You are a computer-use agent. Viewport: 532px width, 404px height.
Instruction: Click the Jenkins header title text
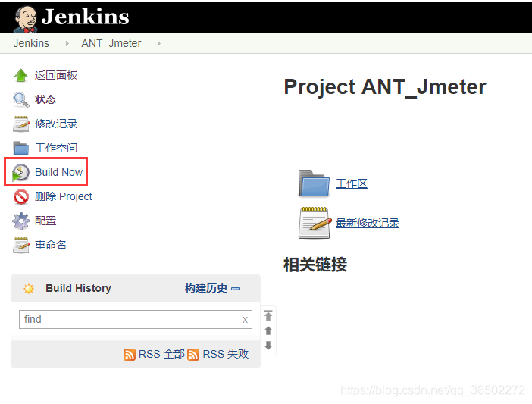coord(85,17)
